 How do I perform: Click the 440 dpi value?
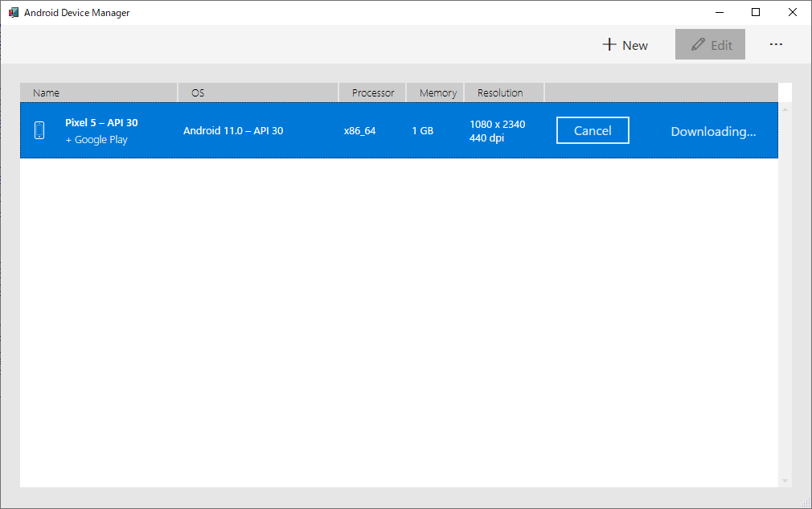pyautogui.click(x=486, y=138)
